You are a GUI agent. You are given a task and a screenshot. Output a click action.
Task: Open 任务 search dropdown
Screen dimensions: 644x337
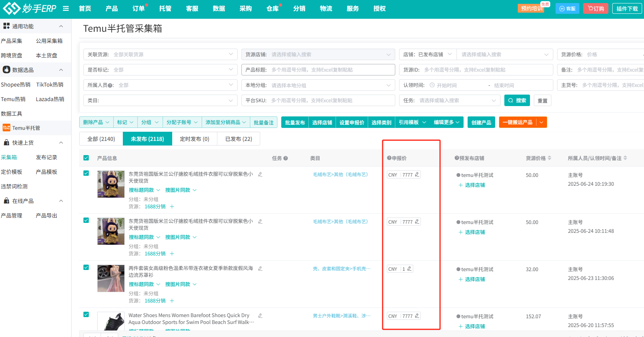(450, 100)
